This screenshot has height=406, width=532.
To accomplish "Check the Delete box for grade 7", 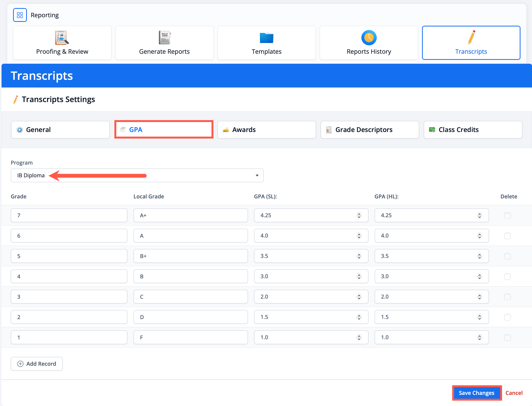I will tap(507, 215).
